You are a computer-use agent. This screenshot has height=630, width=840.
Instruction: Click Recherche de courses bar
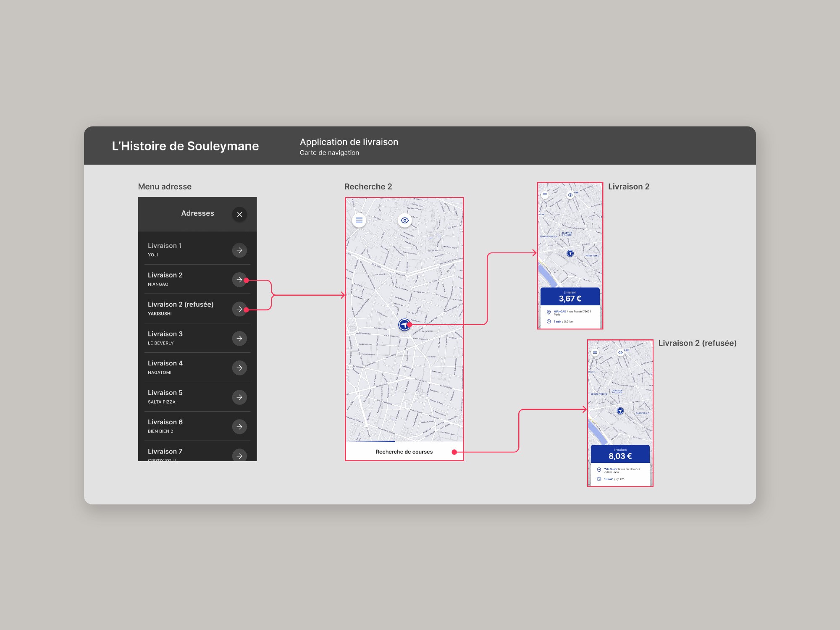(404, 452)
